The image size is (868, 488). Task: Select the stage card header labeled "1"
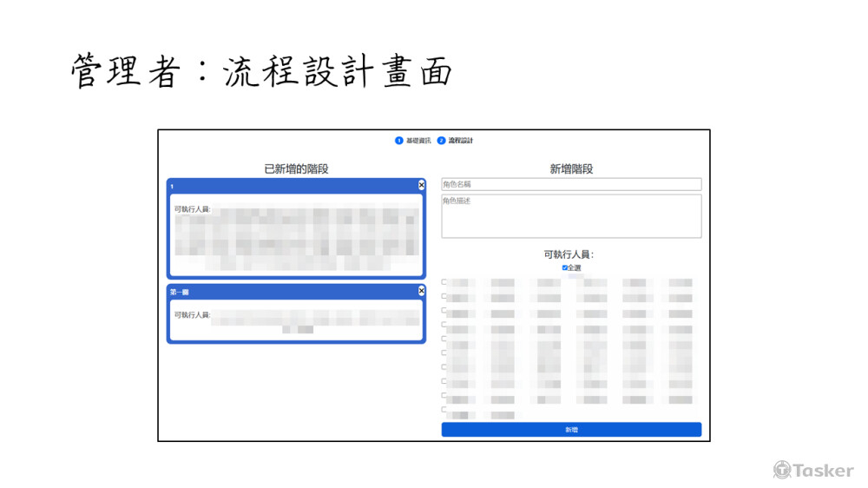point(296,186)
